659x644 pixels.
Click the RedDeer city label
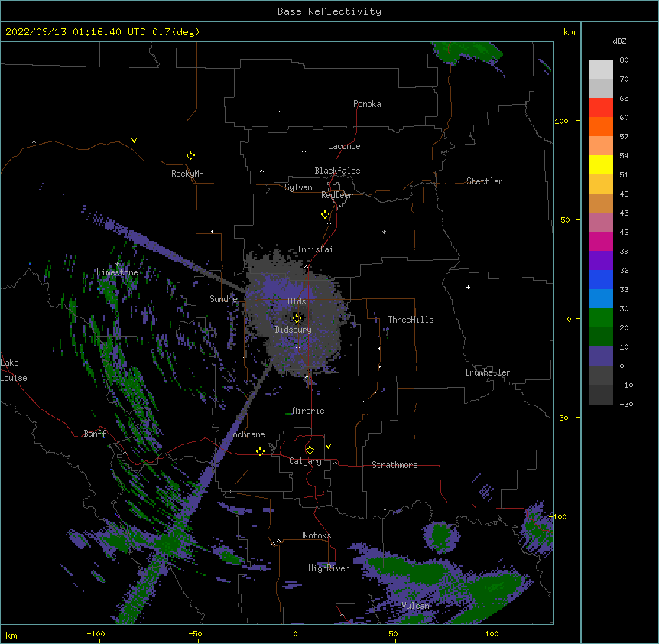(336, 195)
